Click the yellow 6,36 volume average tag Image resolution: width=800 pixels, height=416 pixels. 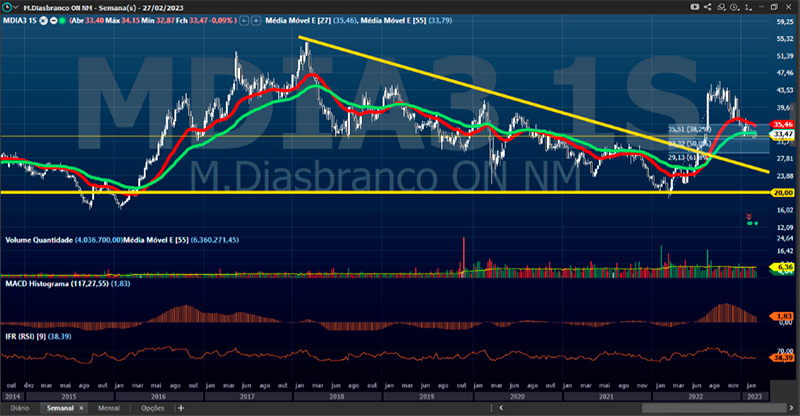(783, 266)
